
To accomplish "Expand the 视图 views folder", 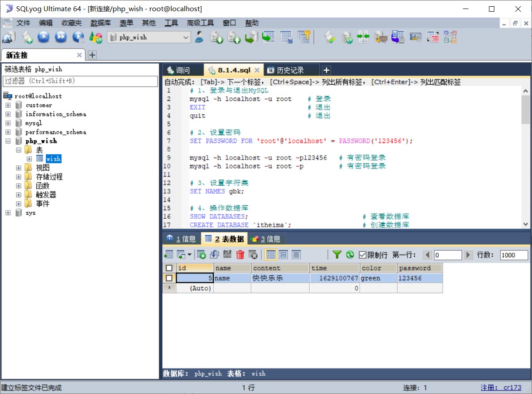I will pos(19,168).
